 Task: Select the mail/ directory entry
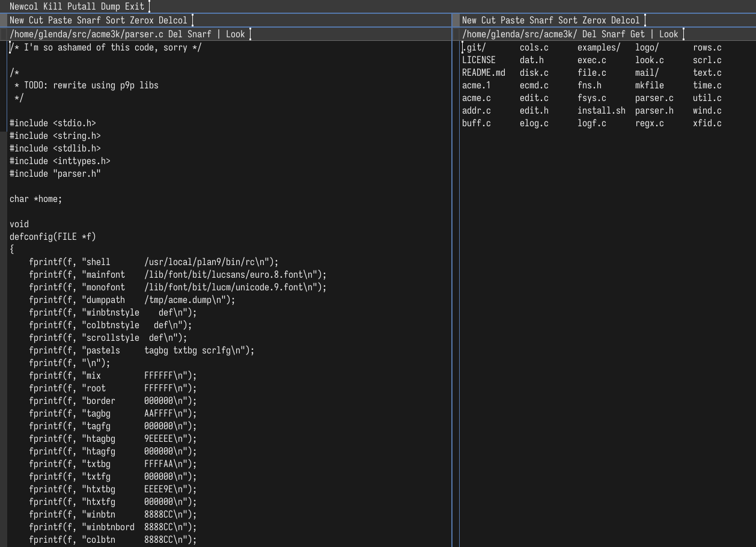tap(647, 73)
